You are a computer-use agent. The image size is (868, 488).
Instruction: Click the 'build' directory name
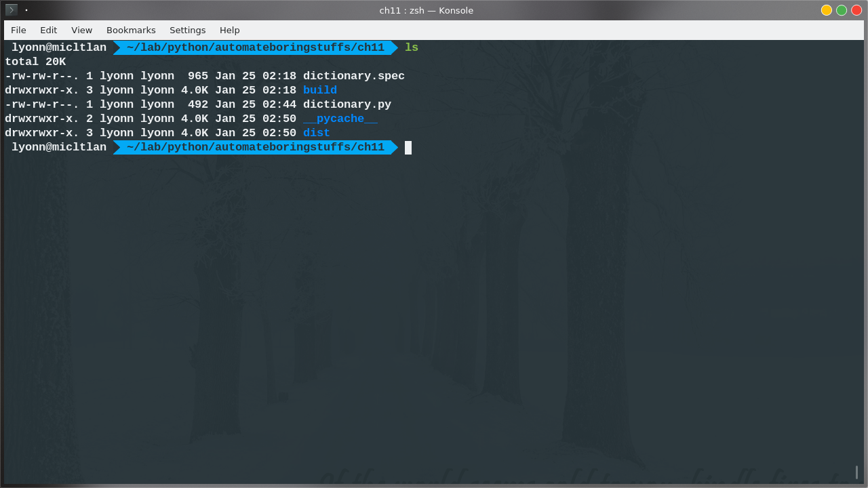pos(320,90)
